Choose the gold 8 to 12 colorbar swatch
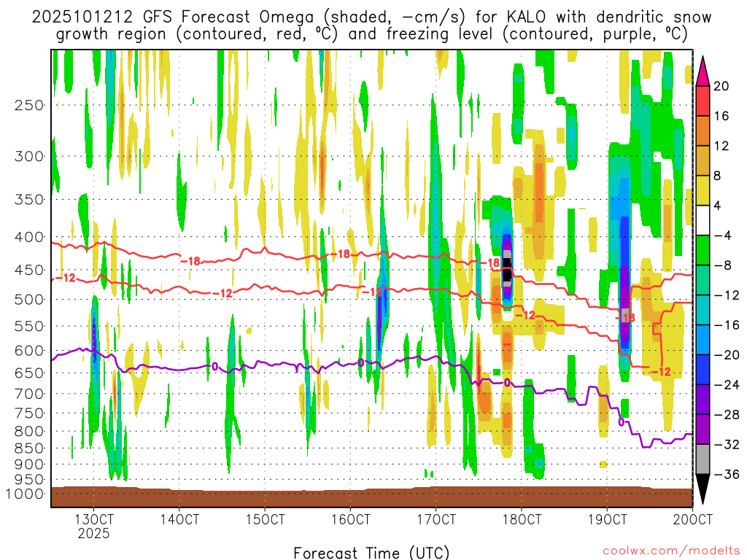747x560 pixels. (703, 160)
